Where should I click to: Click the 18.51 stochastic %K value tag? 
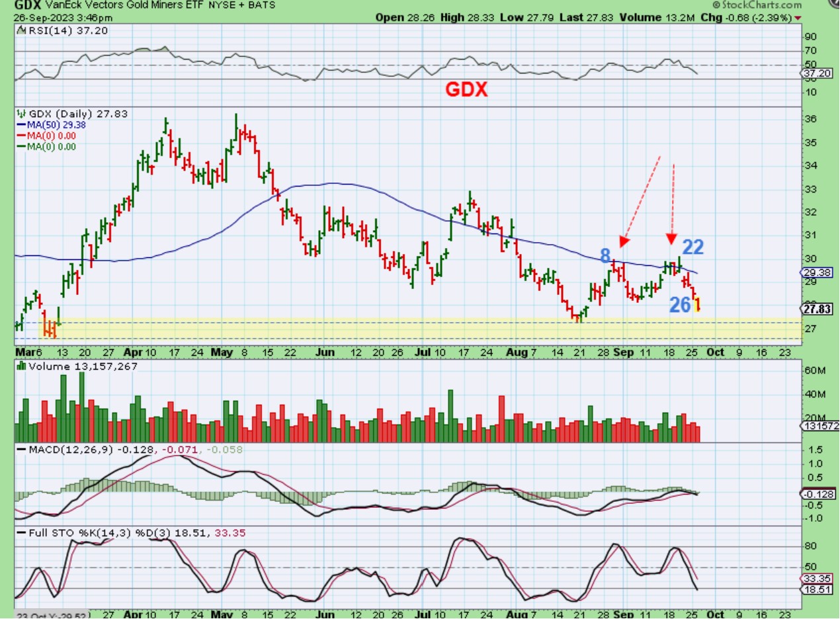point(816,589)
